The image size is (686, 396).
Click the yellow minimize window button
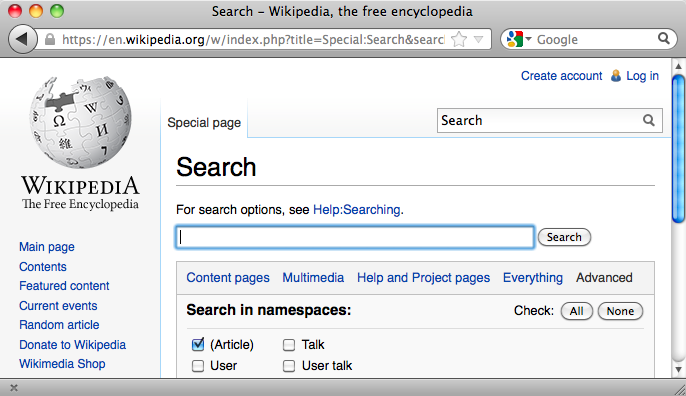click(36, 11)
